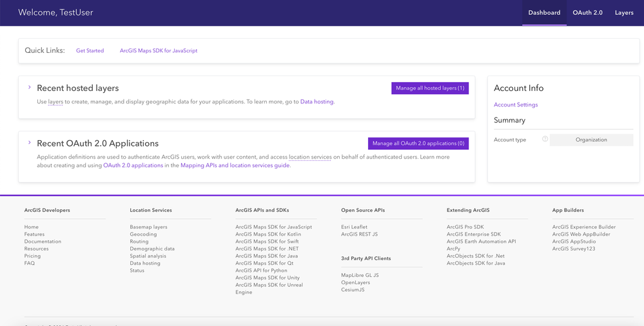644x326 pixels.
Task: Select ArcGIS Pro SDK footer link
Action: [x=465, y=227]
